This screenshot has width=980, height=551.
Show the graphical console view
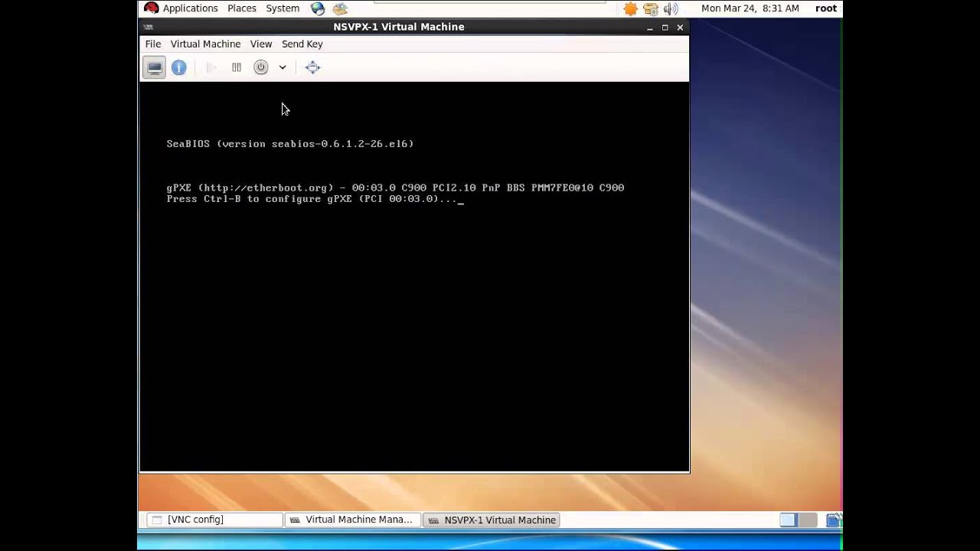click(x=155, y=67)
